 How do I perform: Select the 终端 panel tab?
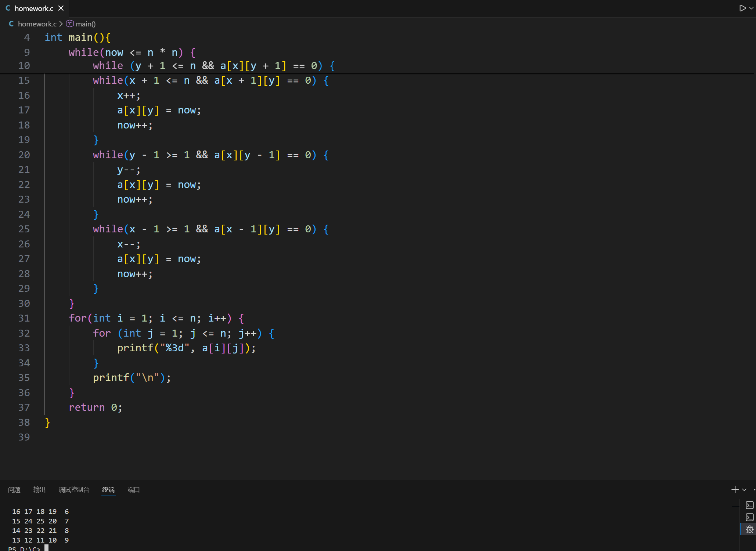point(108,490)
